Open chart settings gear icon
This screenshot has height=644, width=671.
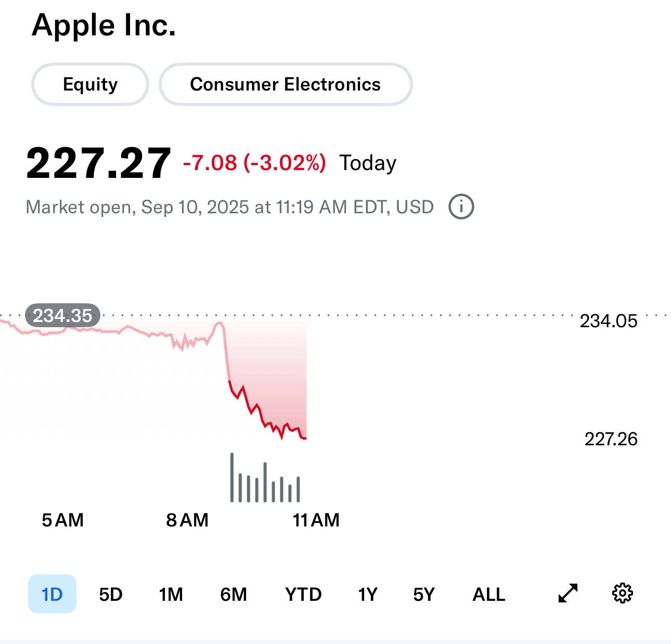coord(622,593)
